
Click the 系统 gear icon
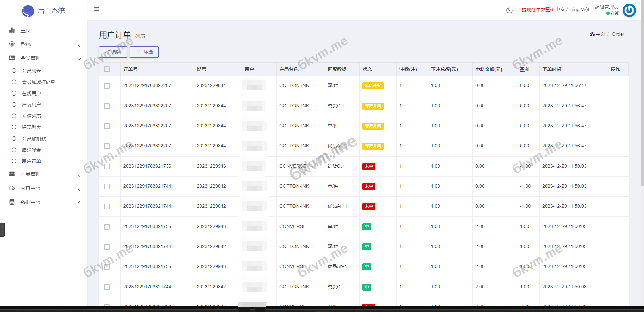(x=12, y=44)
